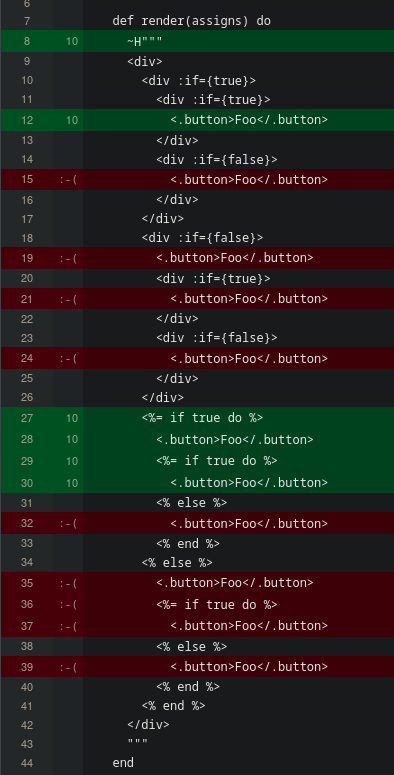Viewport: 394px width, 775px height.
Task: Click the missed marker on line 37
Action: point(68,626)
